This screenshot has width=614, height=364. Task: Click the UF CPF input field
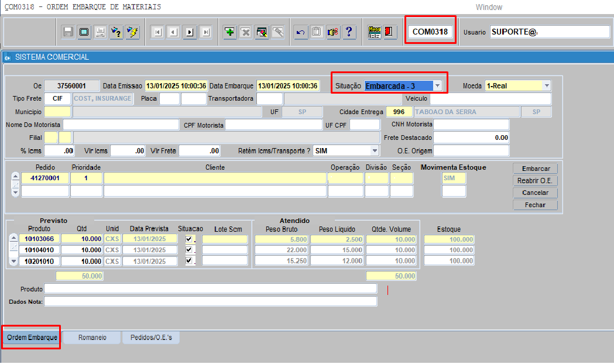click(x=365, y=125)
